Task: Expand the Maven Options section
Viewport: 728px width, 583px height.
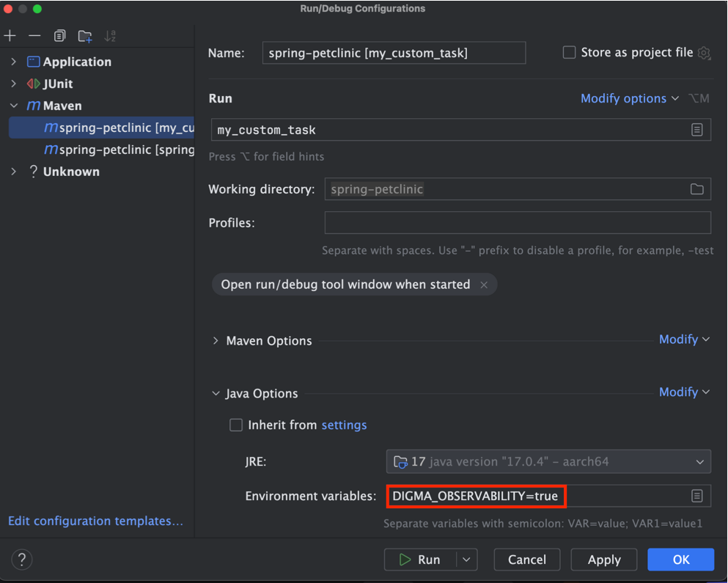Action: 216,341
